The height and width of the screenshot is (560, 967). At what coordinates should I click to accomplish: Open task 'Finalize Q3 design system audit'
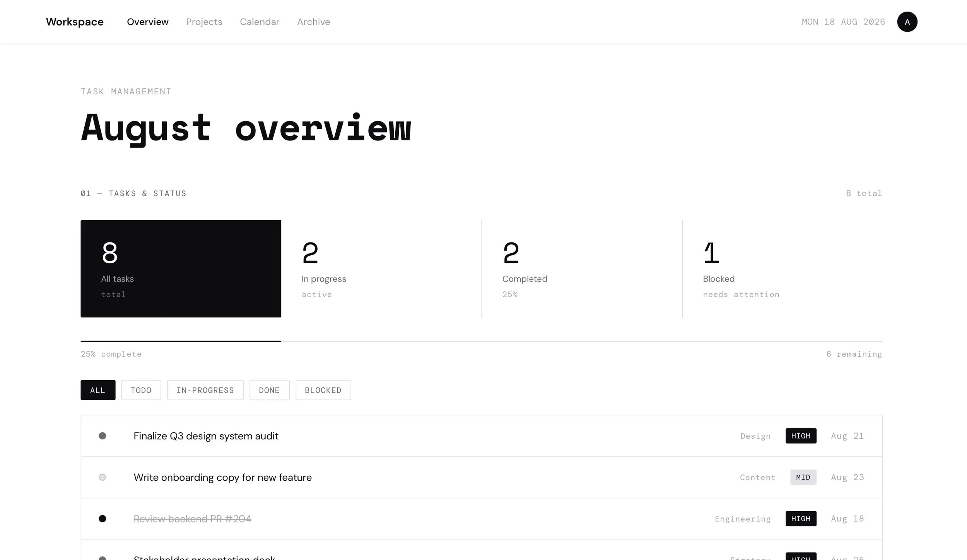(206, 436)
